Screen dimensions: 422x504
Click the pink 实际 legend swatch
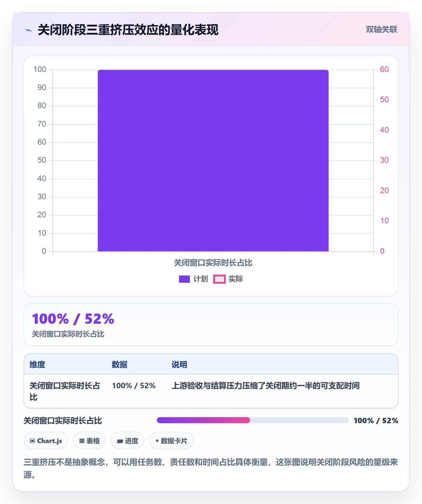click(x=219, y=279)
